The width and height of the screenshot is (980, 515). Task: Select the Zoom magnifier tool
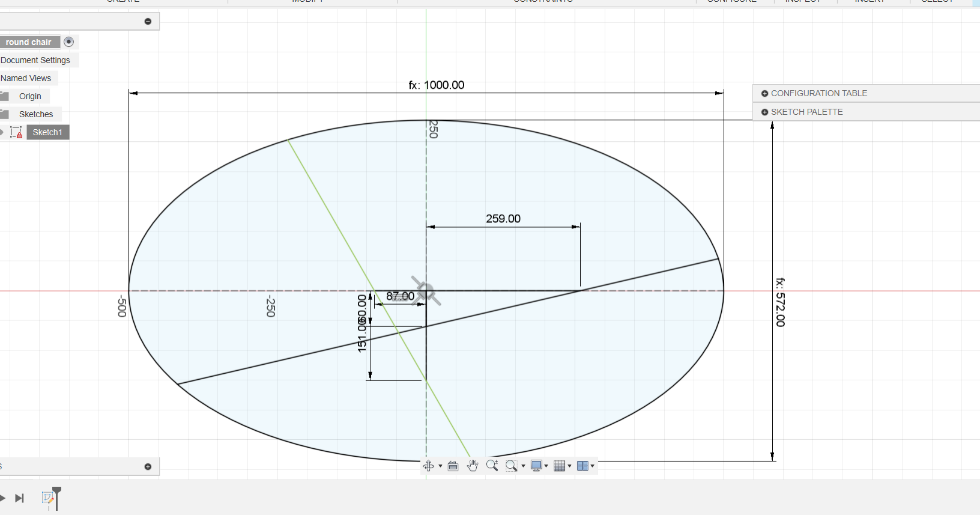tap(492, 466)
